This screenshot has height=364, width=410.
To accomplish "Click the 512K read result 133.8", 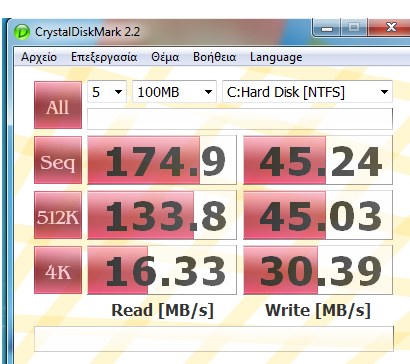I will pyautogui.click(x=162, y=215).
